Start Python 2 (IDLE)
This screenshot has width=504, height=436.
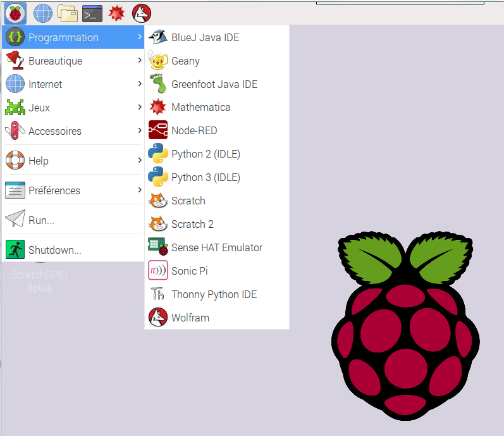pos(217,154)
